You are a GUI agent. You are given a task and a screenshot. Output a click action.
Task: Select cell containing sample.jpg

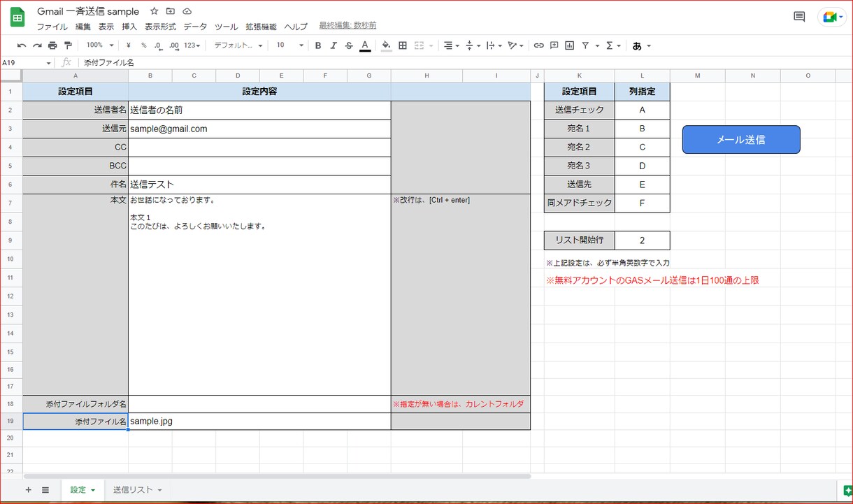click(259, 422)
